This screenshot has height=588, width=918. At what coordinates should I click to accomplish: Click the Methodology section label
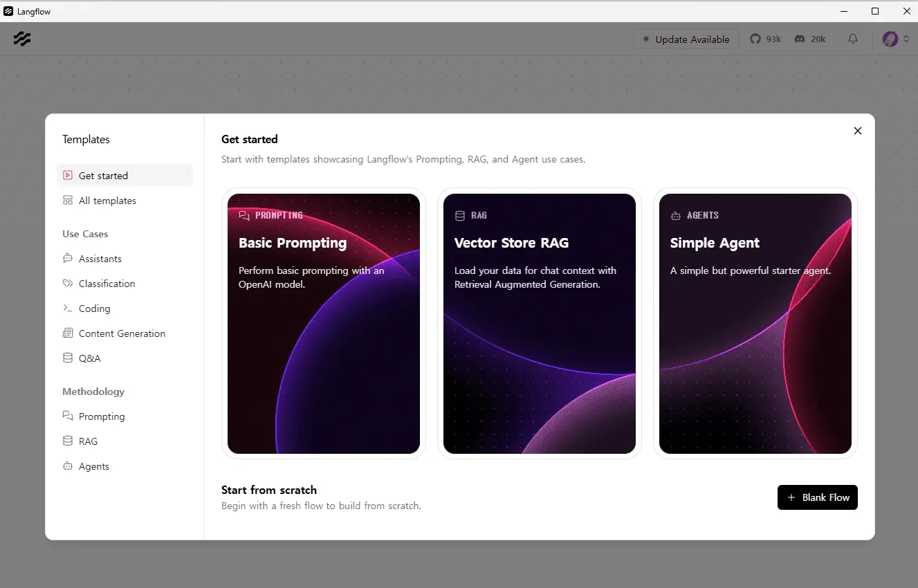(93, 392)
